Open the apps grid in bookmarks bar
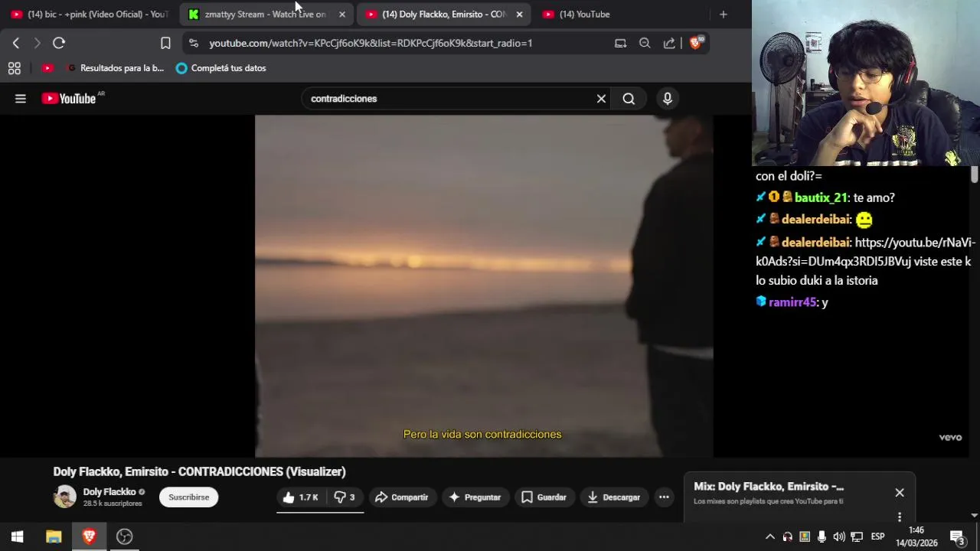This screenshot has width=980, height=551. [14, 68]
